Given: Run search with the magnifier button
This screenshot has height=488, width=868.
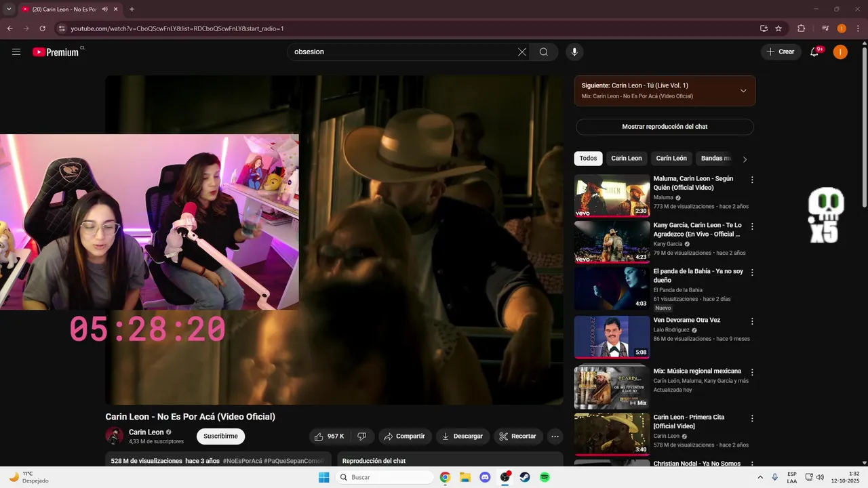Looking at the screenshot, I should 544,52.
